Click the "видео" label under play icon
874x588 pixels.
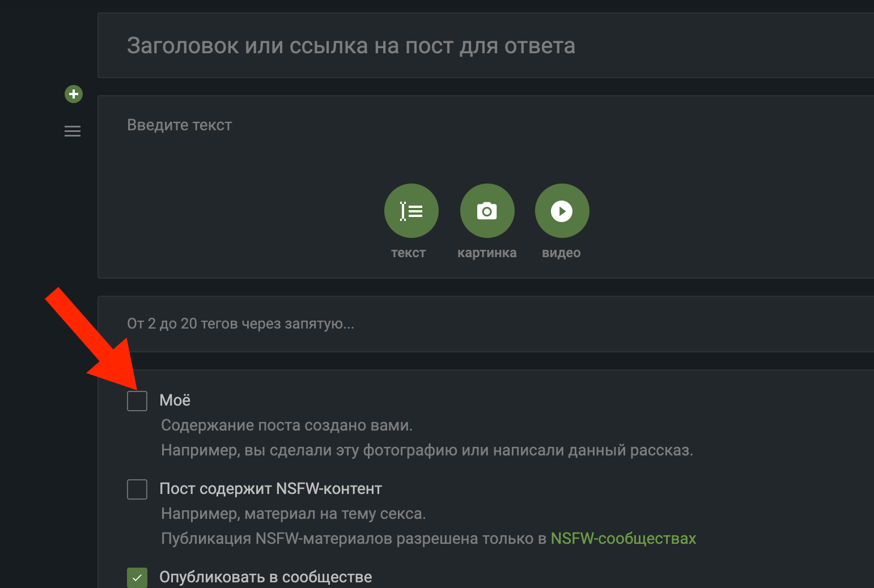click(x=561, y=253)
